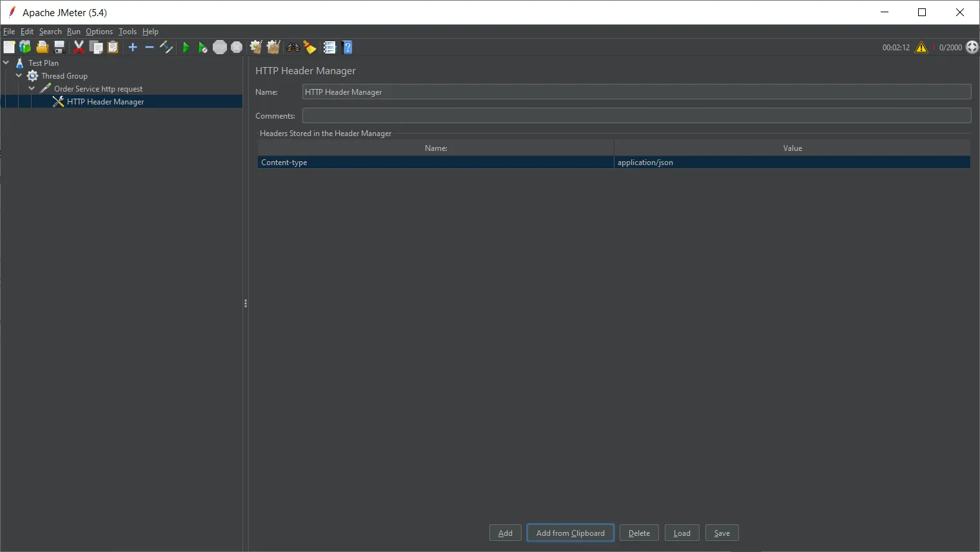
Task: Click the 0/2000 thread counter text
Action: tap(950, 48)
